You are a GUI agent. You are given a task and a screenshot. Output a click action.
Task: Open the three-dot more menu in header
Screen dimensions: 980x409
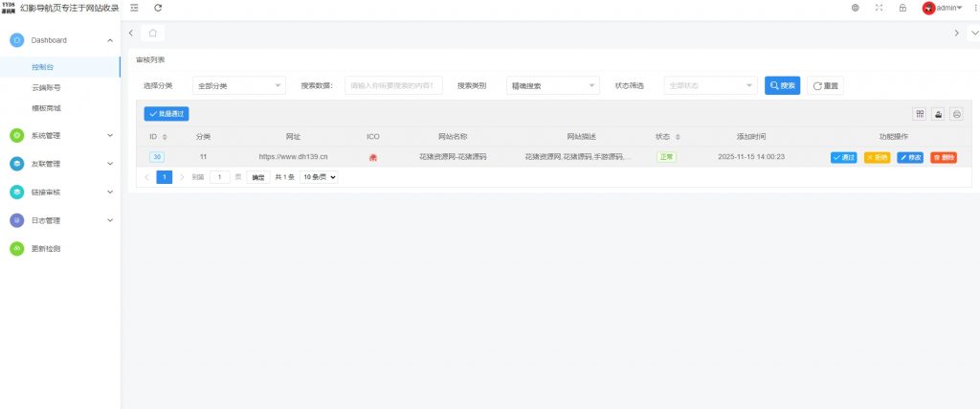[975, 8]
